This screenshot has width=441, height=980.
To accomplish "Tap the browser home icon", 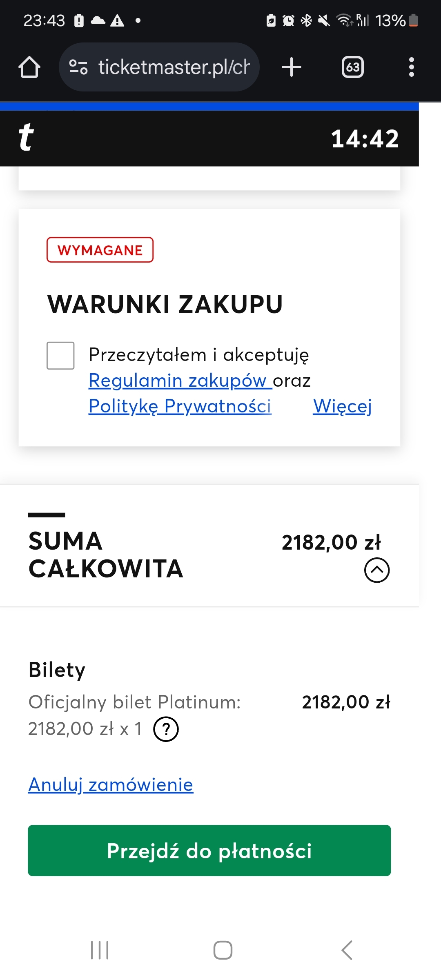I will pos(29,67).
